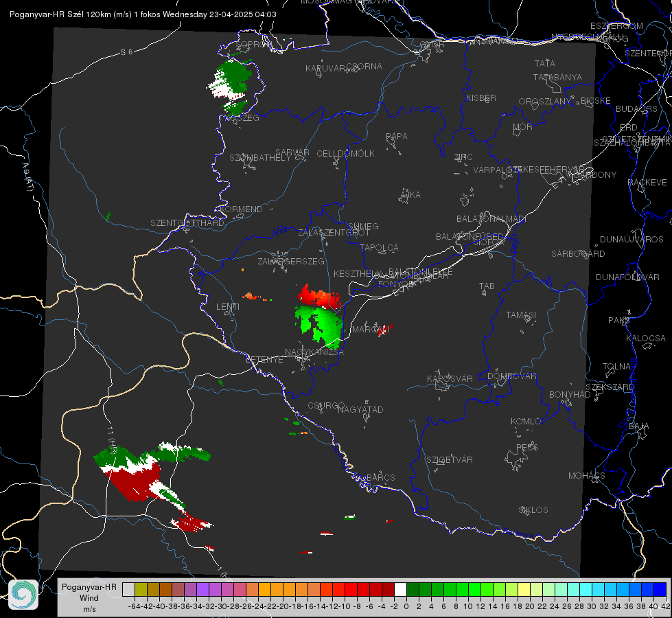Screen dimensions: 672x618
Task: Click the LETENYE city label
Action: 264,360
